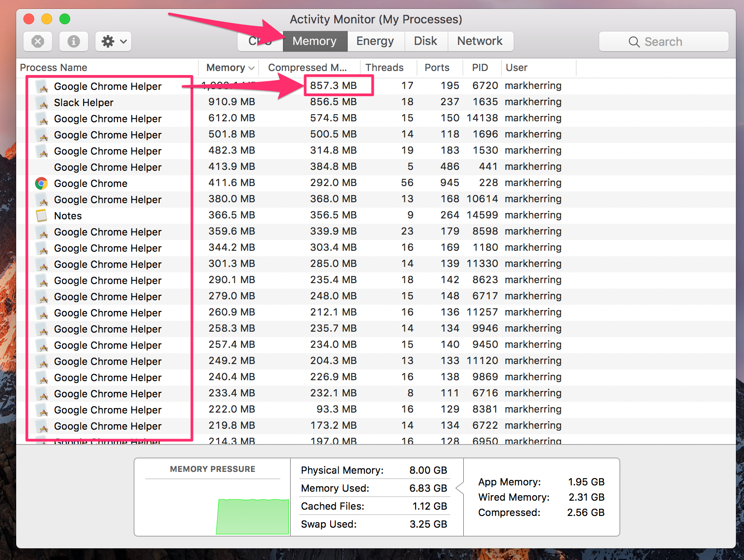Click Memory Used 6.83 GB value
The height and width of the screenshot is (560, 744).
pos(428,488)
